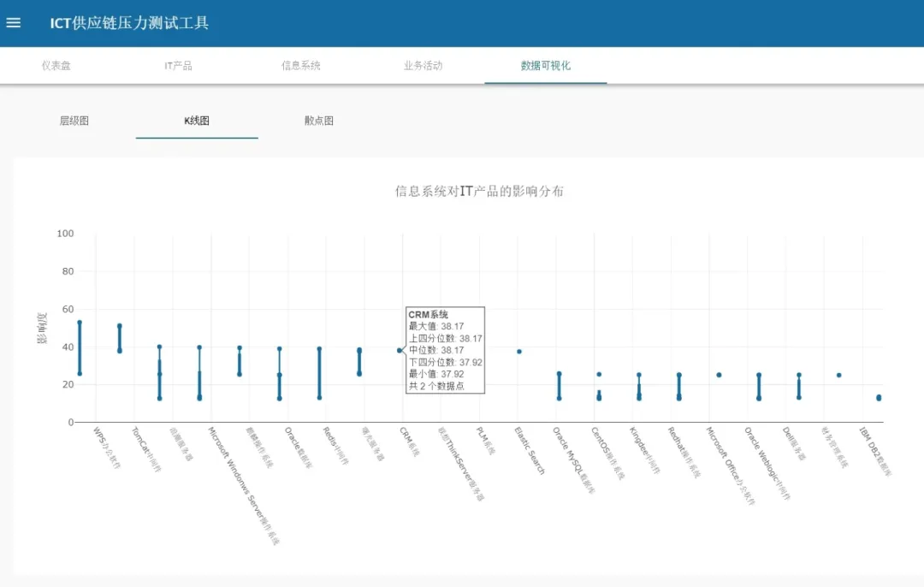Click the TomCat中间件 box plot bar
Viewport: 924px width, 587px height.
coord(120,338)
